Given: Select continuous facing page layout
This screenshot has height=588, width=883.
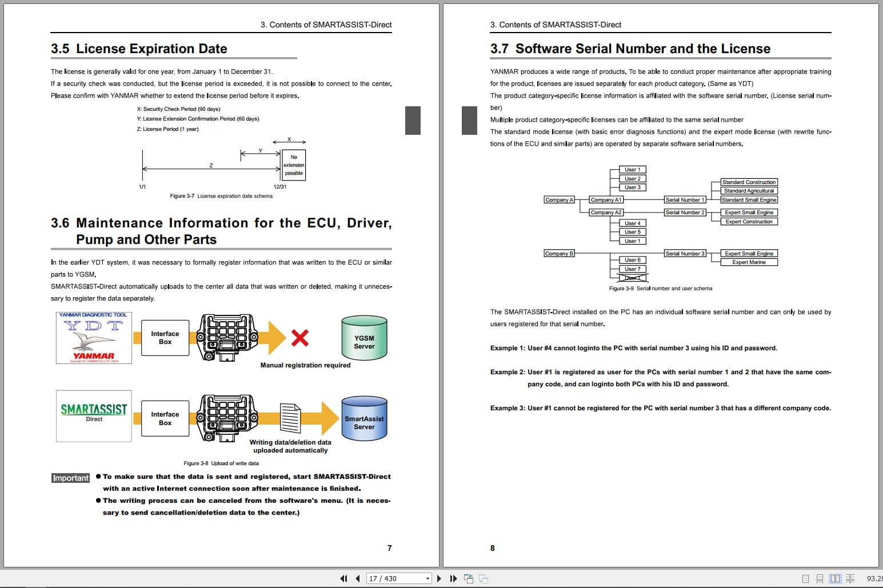Looking at the screenshot, I should (x=850, y=578).
